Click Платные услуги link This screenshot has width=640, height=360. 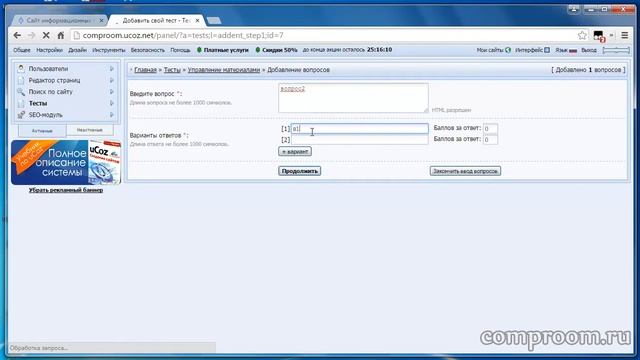pos(226,50)
